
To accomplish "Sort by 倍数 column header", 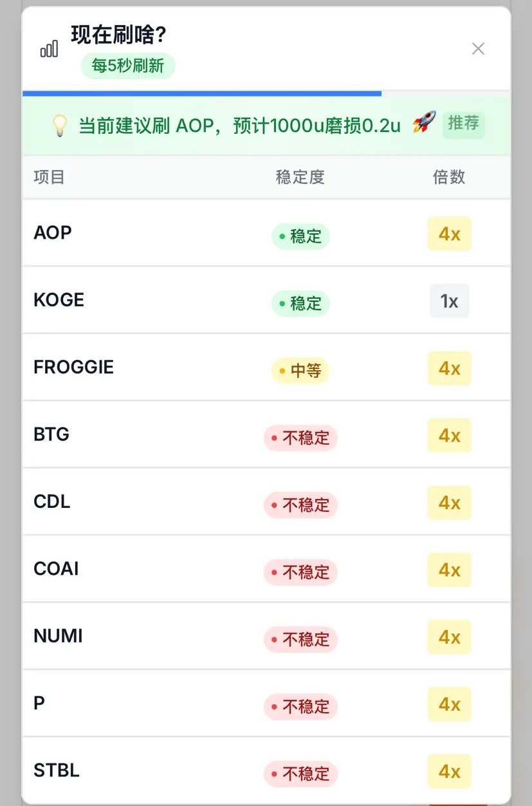I will [449, 177].
